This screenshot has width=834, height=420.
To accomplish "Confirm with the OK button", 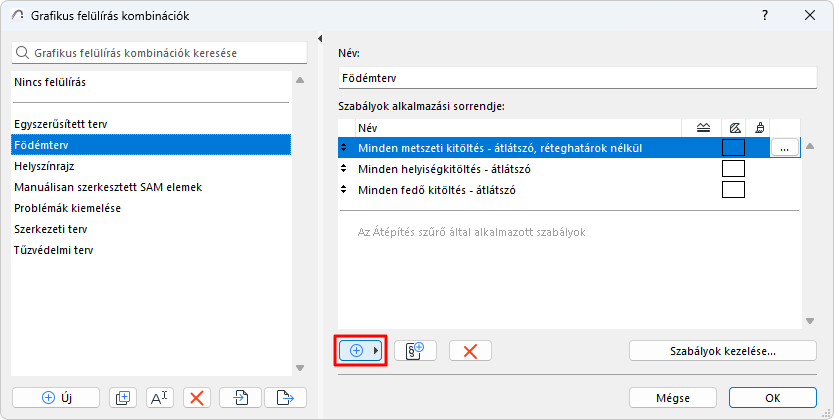I will point(772,398).
